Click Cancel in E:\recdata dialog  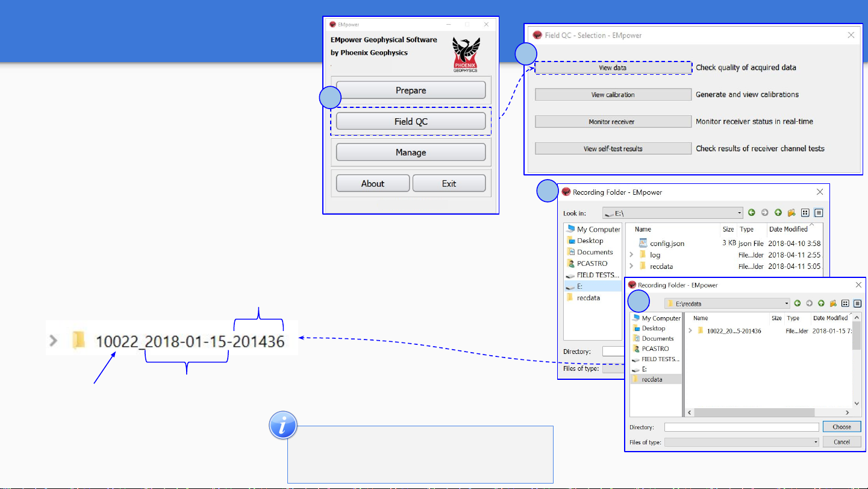(x=841, y=442)
